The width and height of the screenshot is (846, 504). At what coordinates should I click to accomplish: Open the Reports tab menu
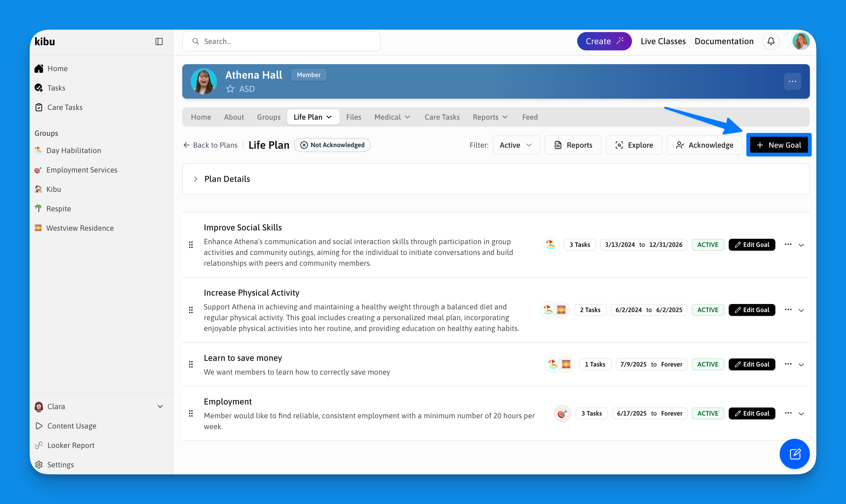click(x=490, y=117)
